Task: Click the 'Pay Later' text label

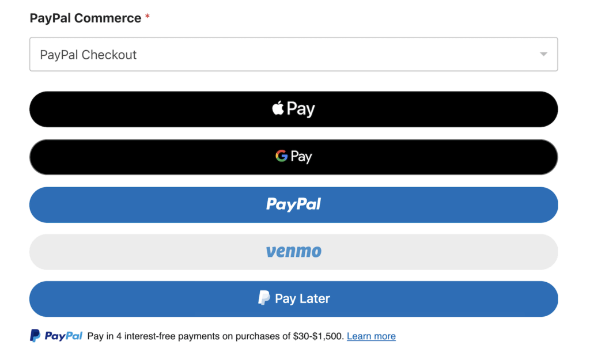Action: coord(302,299)
